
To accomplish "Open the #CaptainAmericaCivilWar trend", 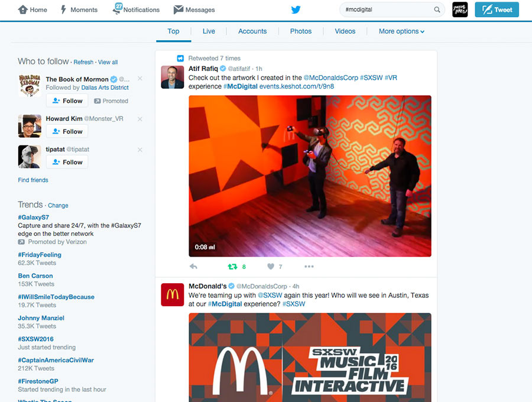I will (x=56, y=360).
